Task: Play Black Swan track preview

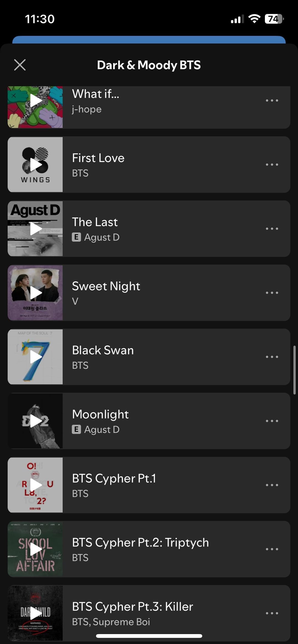Action: tap(36, 357)
